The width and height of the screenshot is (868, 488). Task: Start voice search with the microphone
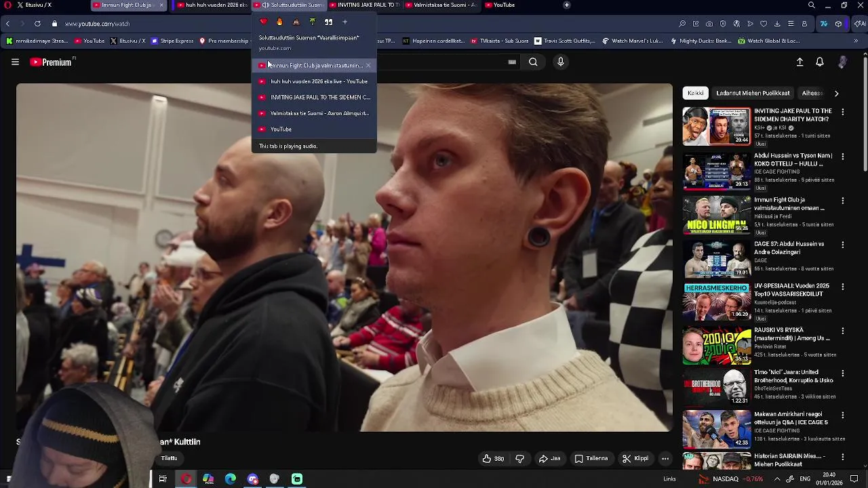click(x=560, y=62)
